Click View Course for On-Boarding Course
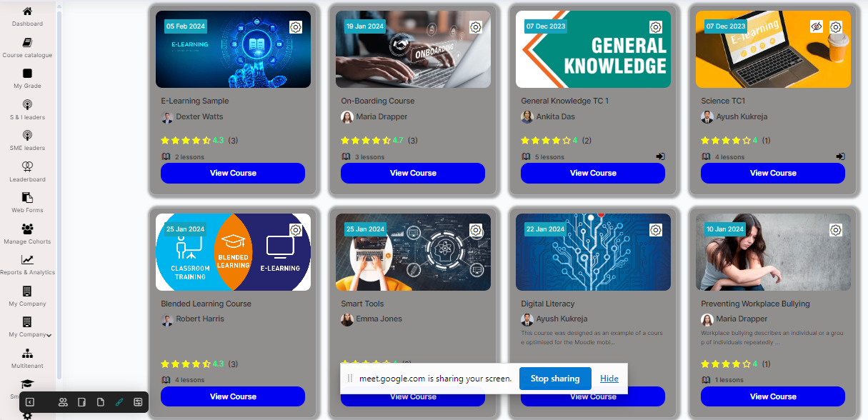868x420 pixels. point(413,173)
